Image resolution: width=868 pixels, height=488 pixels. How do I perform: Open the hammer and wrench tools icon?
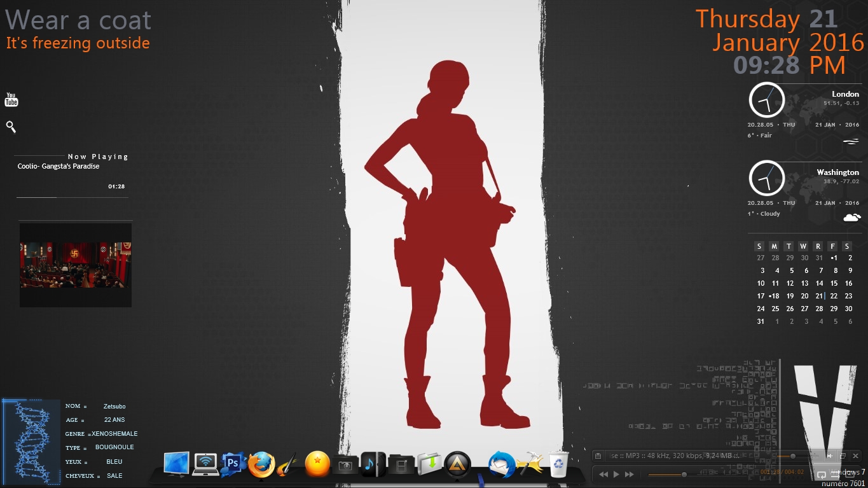529,464
